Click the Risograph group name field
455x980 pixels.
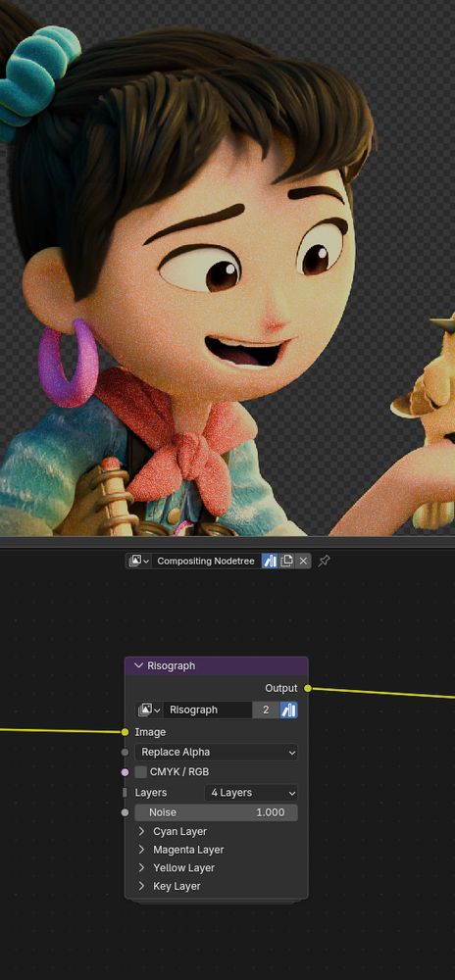(x=208, y=710)
